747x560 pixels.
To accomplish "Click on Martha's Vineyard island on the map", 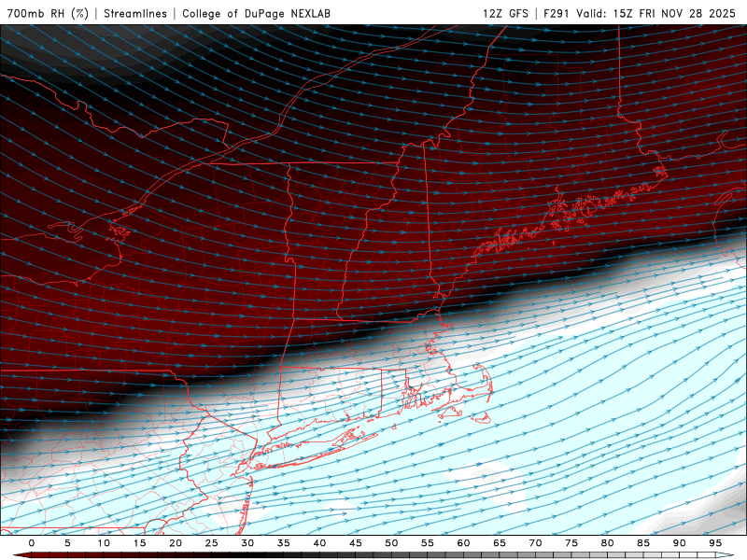I will [450, 413].
